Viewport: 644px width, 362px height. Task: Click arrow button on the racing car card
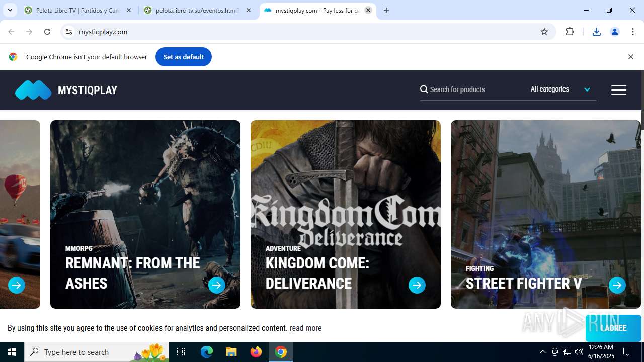coord(17,285)
